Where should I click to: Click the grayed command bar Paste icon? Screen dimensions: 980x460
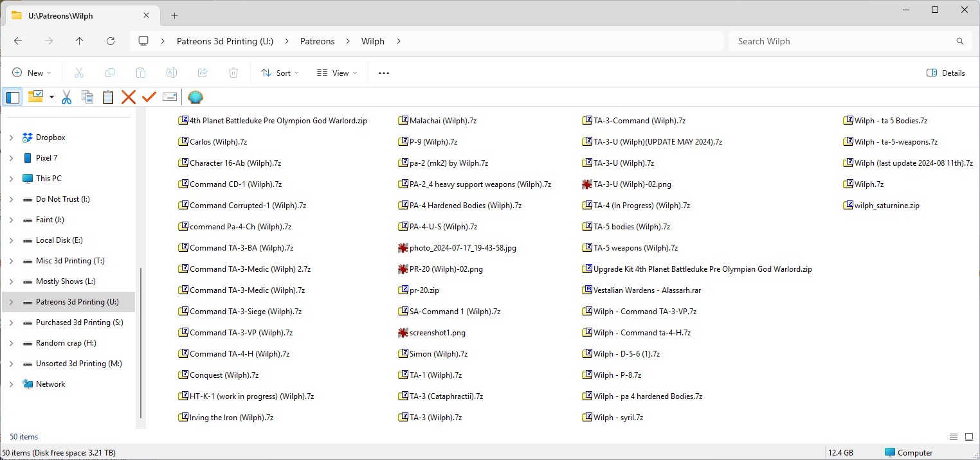coord(141,73)
